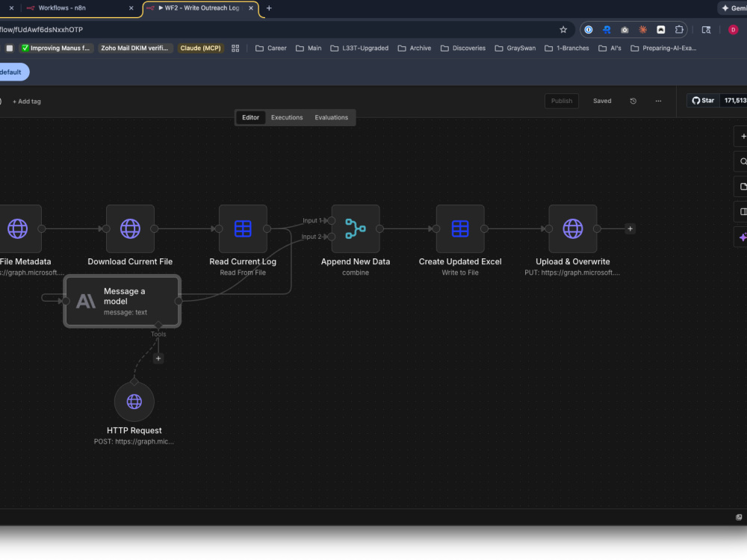
Task: Bookmark this page with star icon
Action: (x=563, y=30)
